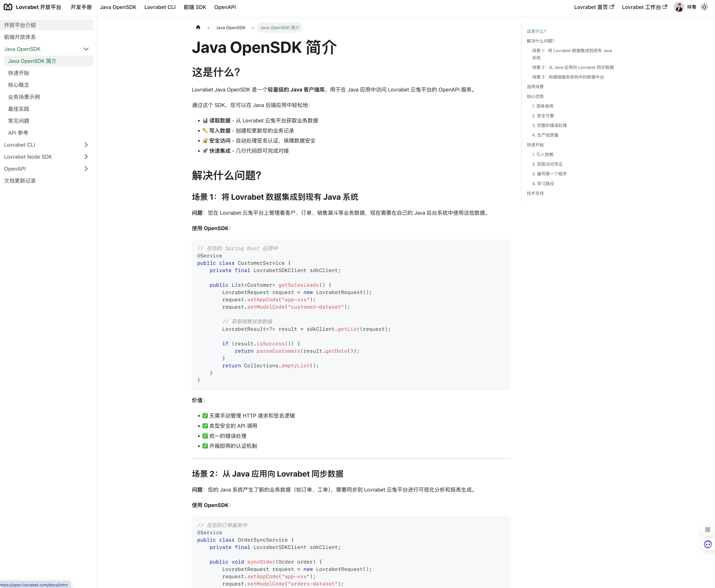The width and height of the screenshot is (715, 588).
Task: Open 开发手册 in top navigation
Action: 81,7
